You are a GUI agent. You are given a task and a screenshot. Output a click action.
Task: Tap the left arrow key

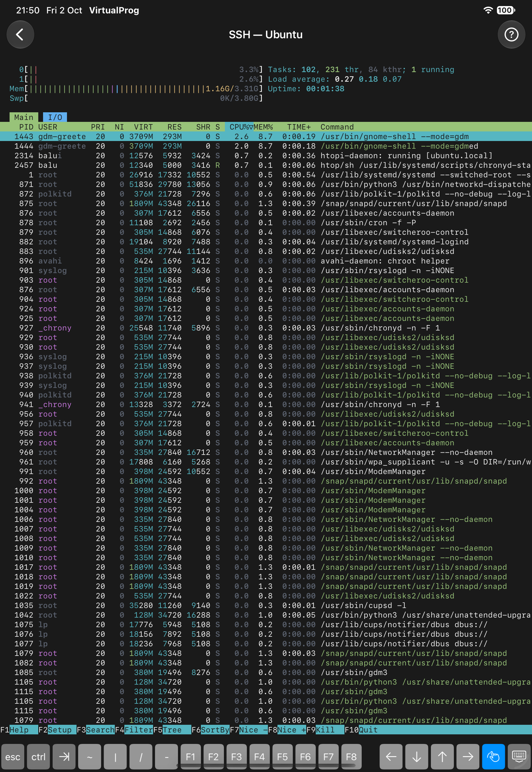pos(391,757)
